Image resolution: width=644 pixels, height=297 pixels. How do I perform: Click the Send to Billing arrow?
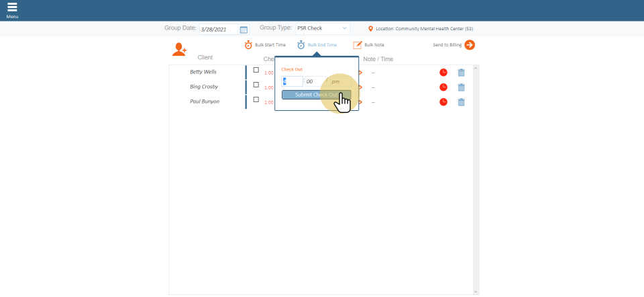(x=470, y=45)
